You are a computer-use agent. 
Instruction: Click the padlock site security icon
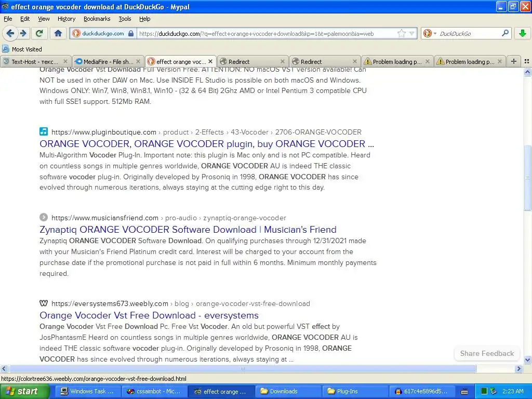pos(131,33)
